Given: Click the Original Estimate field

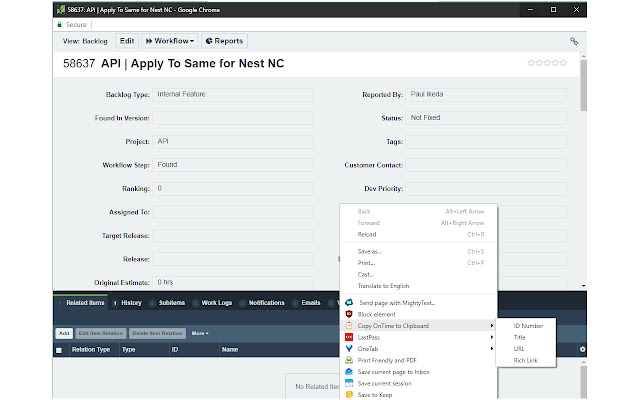Looking at the screenshot, I should pos(233,282).
